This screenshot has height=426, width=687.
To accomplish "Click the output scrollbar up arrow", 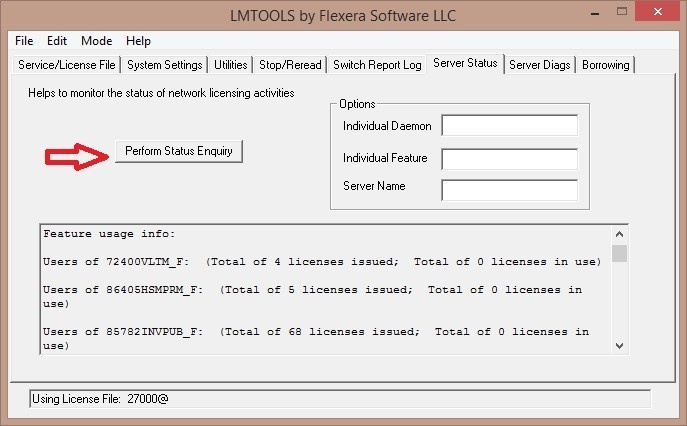I will (619, 234).
